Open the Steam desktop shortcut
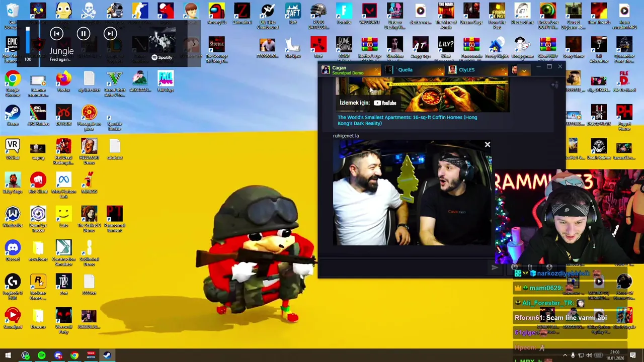 click(x=13, y=115)
